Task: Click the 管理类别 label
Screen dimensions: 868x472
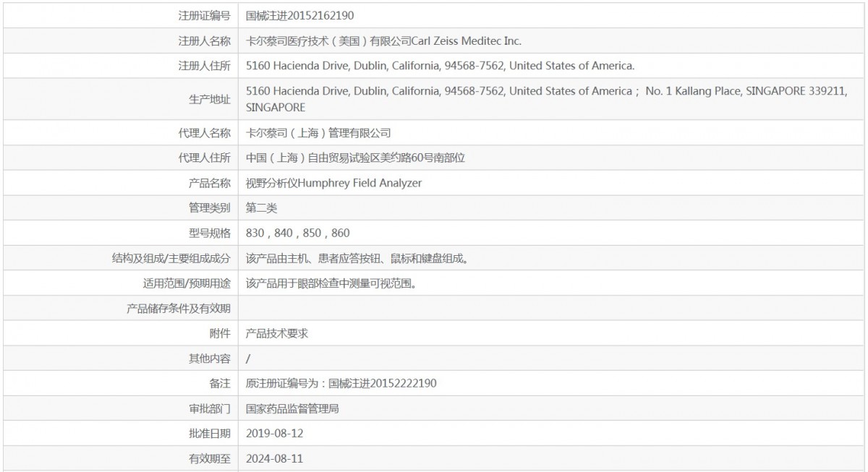Action: [210, 207]
